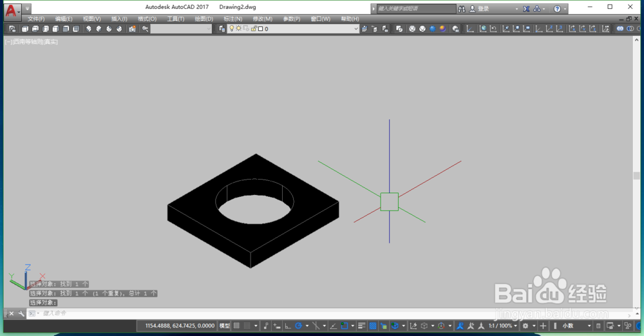Image resolution: width=644 pixels, height=336 pixels.
Task: Open the 修改(M) menu
Action: (x=263, y=19)
